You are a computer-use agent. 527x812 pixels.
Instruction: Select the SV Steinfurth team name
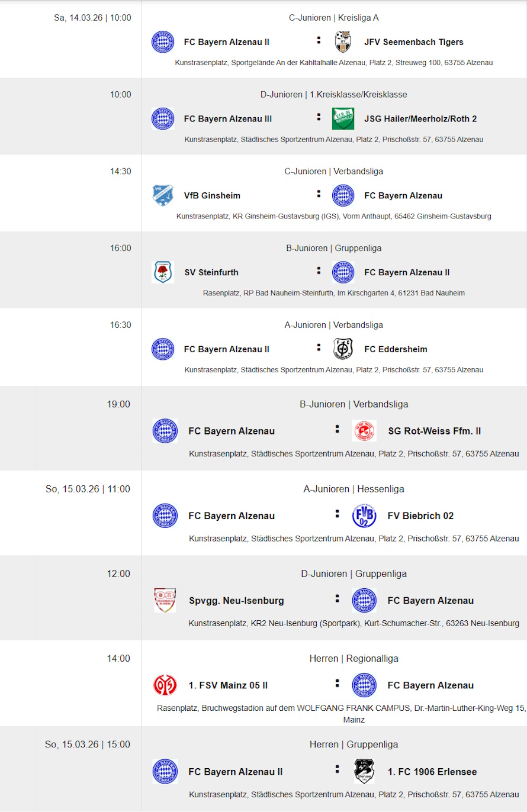[x=211, y=272]
